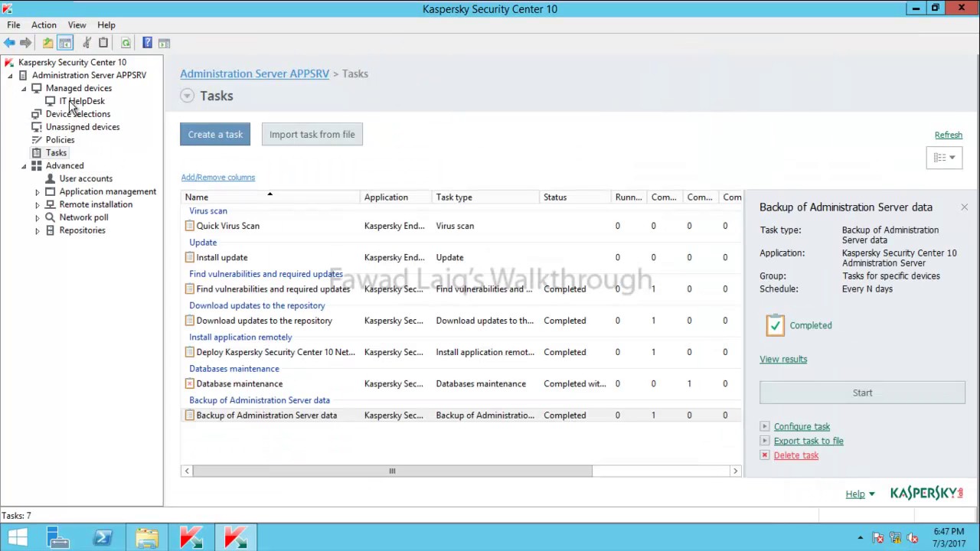Select Download updates to the repository task
This screenshot has width=980, height=551.
(x=461, y=321)
